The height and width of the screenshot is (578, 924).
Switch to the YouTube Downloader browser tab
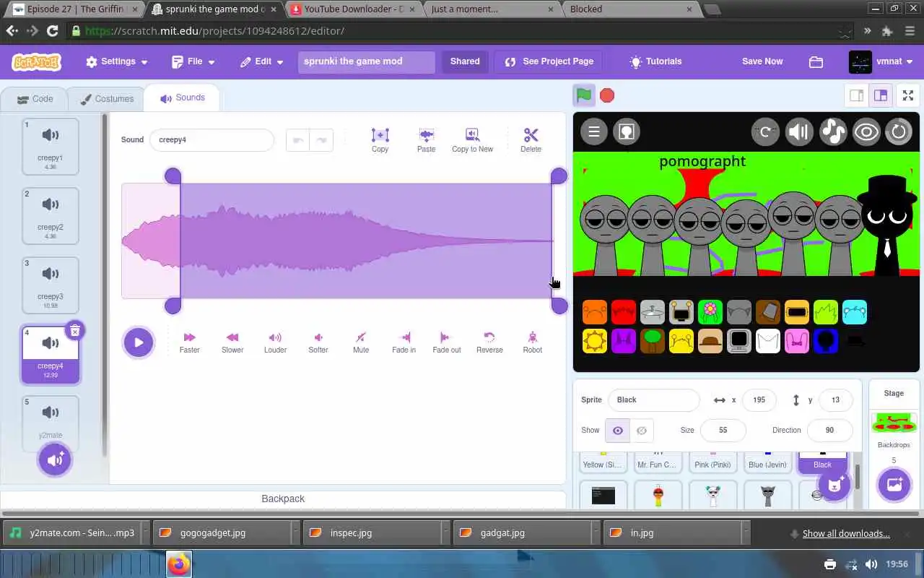pyautogui.click(x=353, y=9)
